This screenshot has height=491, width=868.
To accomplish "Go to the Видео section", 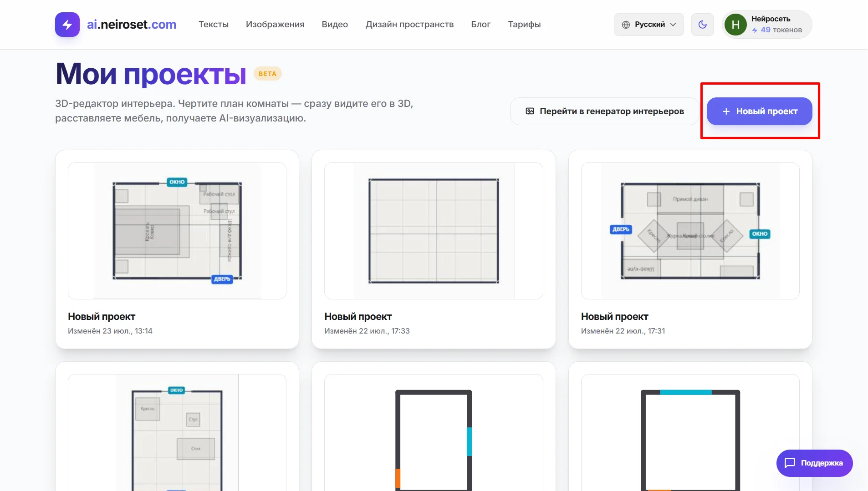I will (x=335, y=25).
